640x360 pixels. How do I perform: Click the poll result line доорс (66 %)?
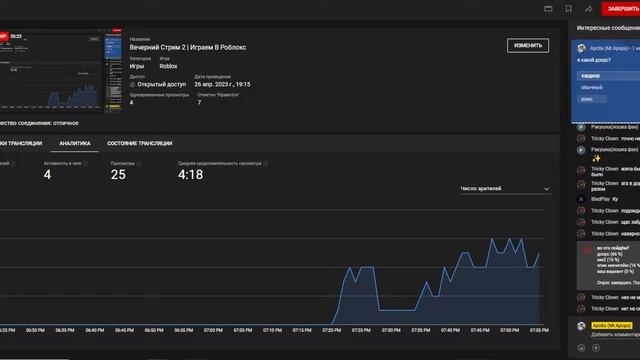(x=609, y=254)
